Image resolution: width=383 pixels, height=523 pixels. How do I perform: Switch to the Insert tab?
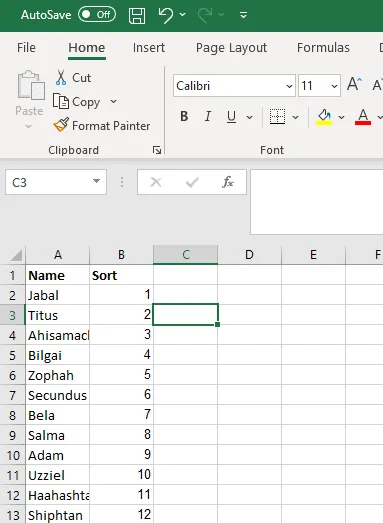click(149, 48)
